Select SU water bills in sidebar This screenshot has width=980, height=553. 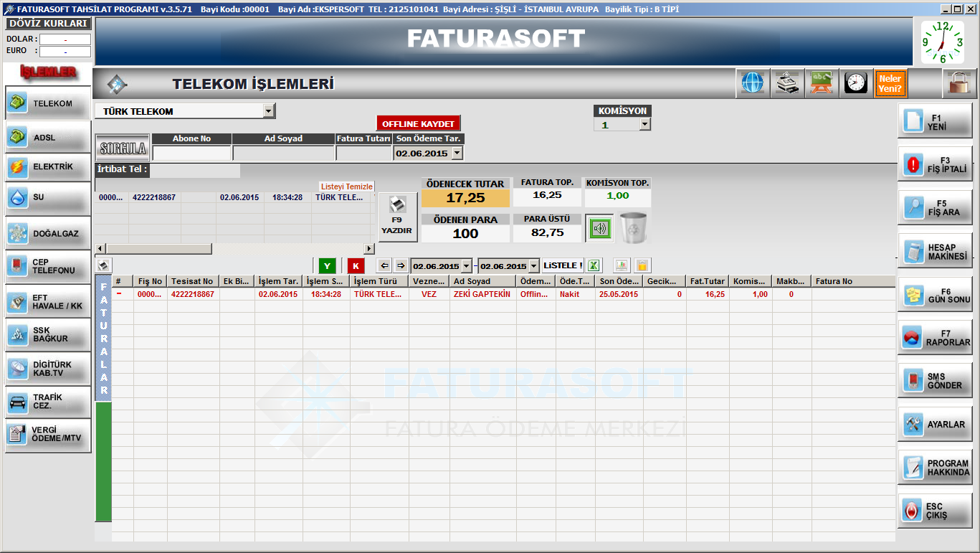pos(49,197)
